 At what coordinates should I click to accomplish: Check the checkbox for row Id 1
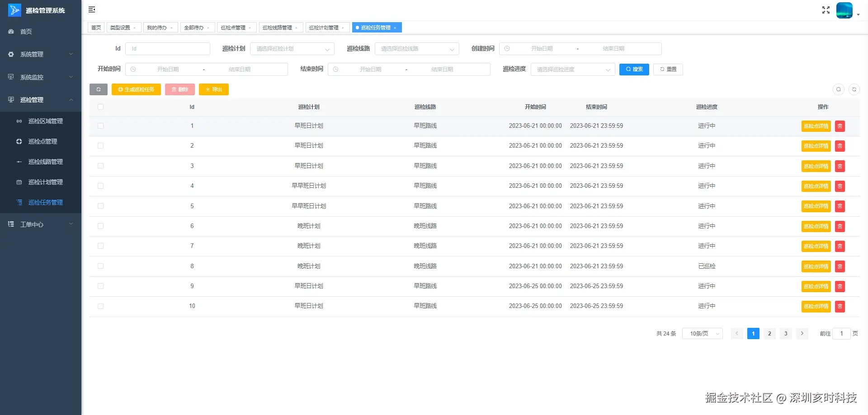(100, 126)
